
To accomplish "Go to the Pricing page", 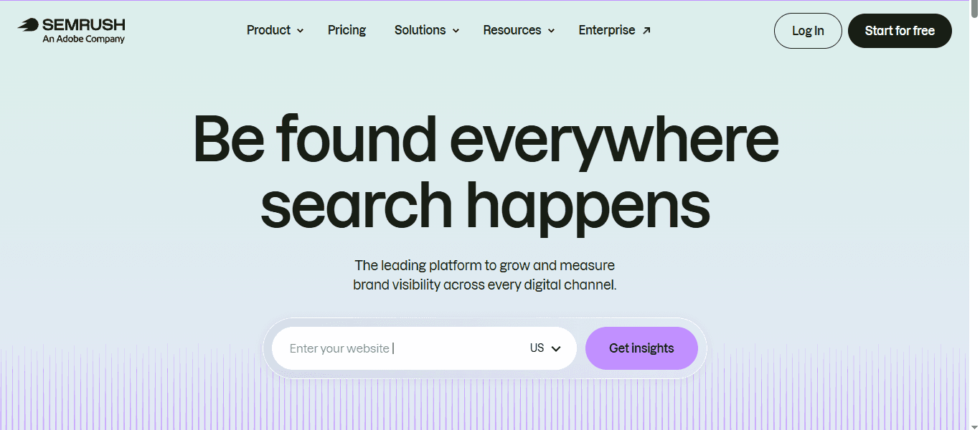I will pos(347,30).
